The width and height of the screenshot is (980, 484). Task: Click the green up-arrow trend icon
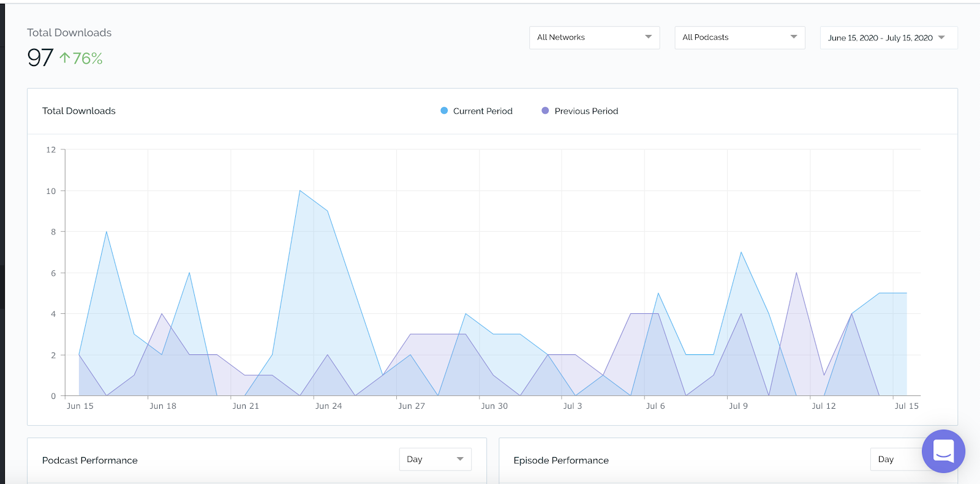pos(65,58)
